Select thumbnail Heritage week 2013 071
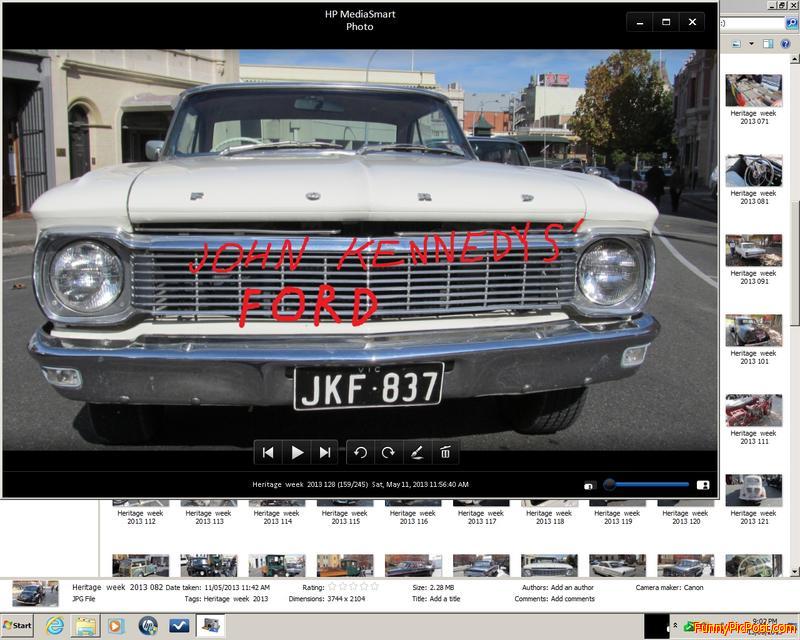 754,90
